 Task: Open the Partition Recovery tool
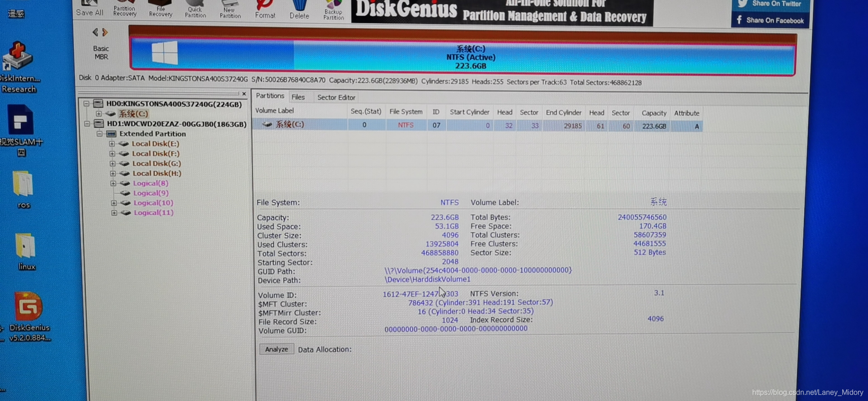(x=125, y=8)
